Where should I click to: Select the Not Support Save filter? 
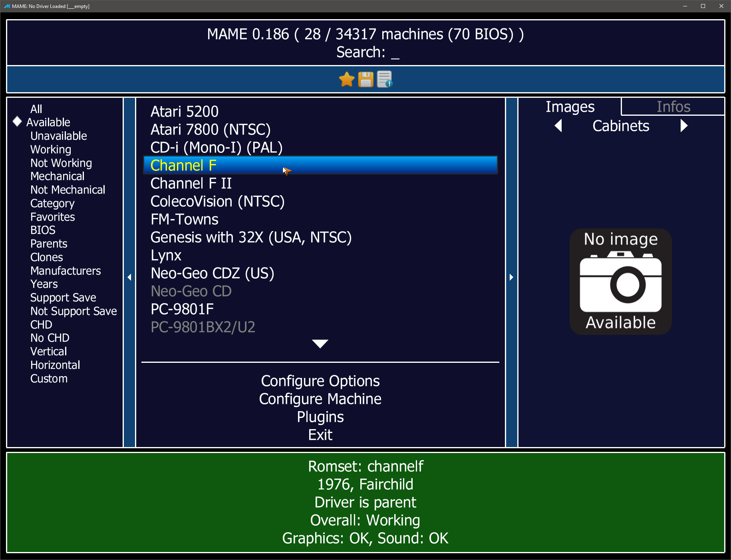tap(73, 311)
